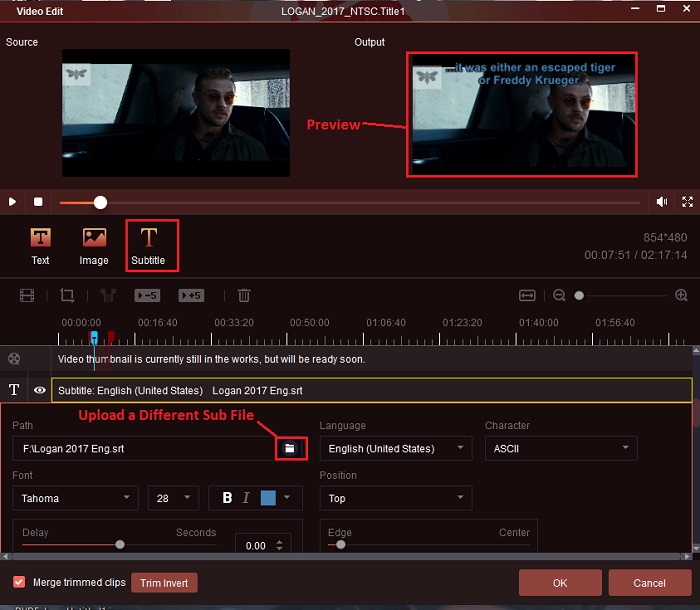Mute the volume speaker icon
Image resolution: width=700 pixels, height=610 pixels.
tap(662, 202)
